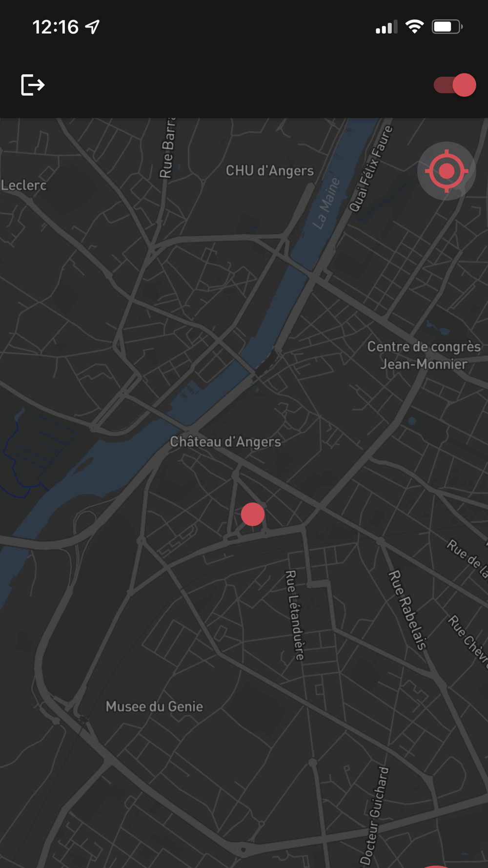488x868 pixels.
Task: Tap the Docteur Guichard street label
Action: click(x=375, y=815)
